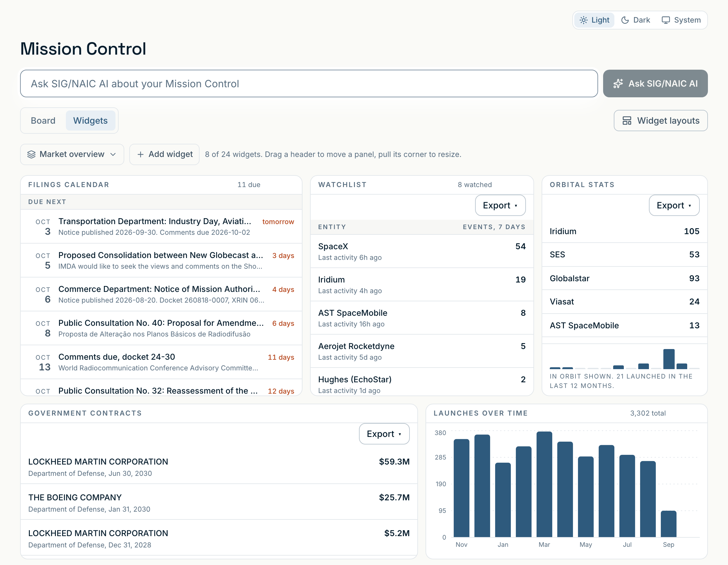Click the moon icon for Dark theme
This screenshot has height=565, width=728.
click(625, 20)
